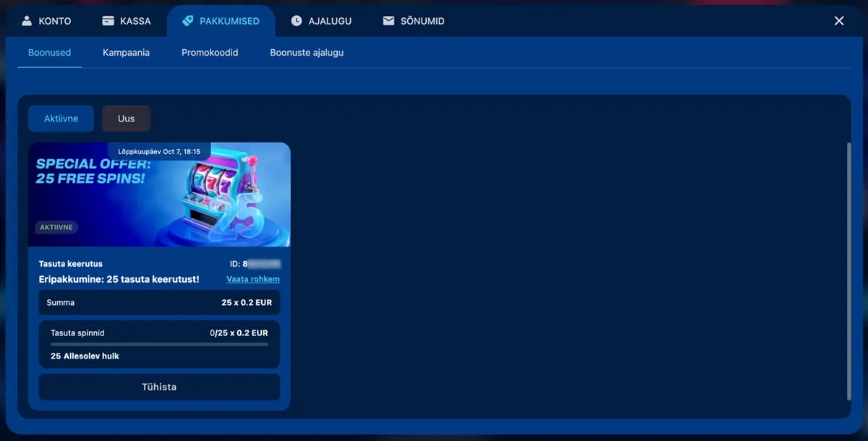Close the account dialog with X
Image resolution: width=868 pixels, height=441 pixels.
coord(839,21)
